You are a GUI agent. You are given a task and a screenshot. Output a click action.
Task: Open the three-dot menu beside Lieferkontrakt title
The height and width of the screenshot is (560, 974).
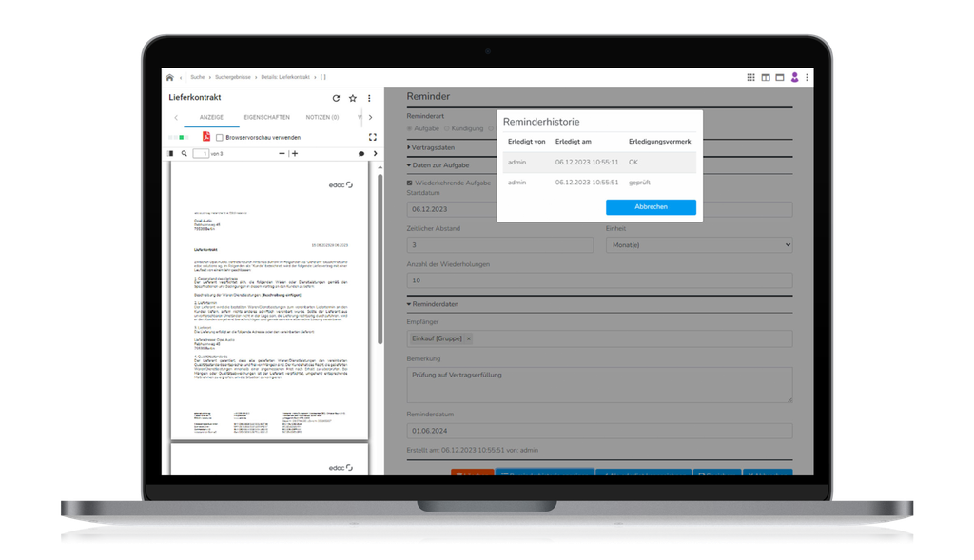click(x=369, y=98)
